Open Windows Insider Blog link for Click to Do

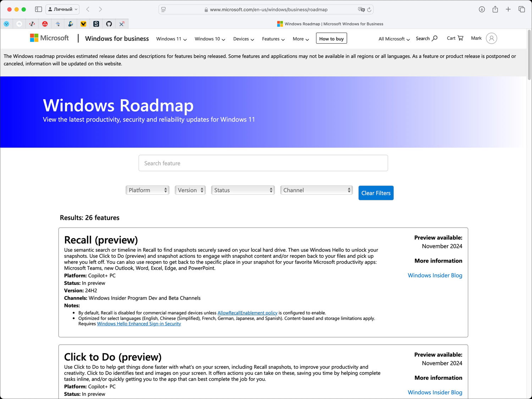tap(435, 392)
